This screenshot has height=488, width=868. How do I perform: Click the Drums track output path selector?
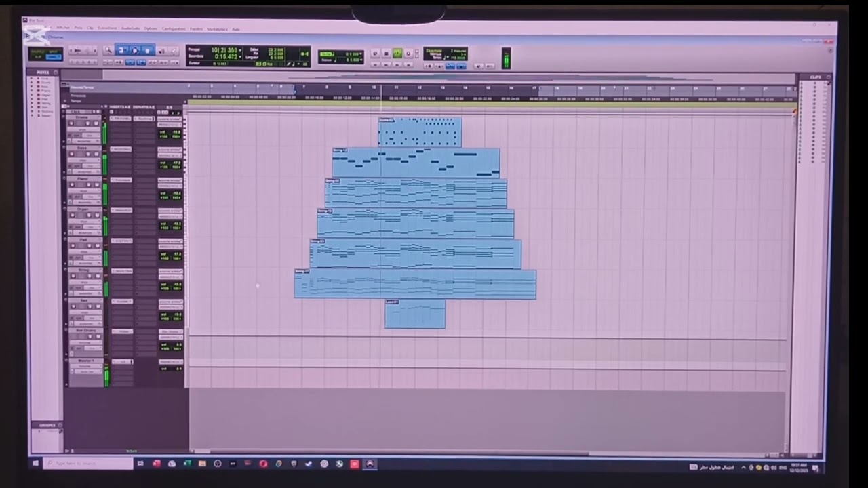(170, 125)
